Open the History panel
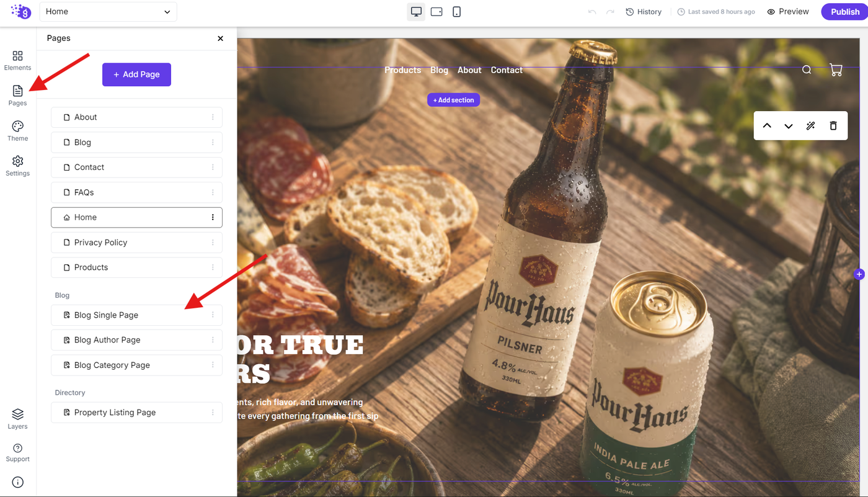This screenshot has width=868, height=497. point(644,12)
